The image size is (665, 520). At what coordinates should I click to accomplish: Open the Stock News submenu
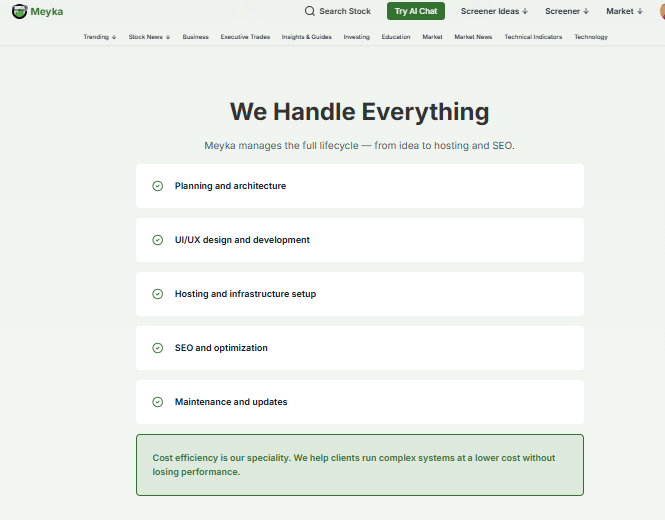[149, 37]
